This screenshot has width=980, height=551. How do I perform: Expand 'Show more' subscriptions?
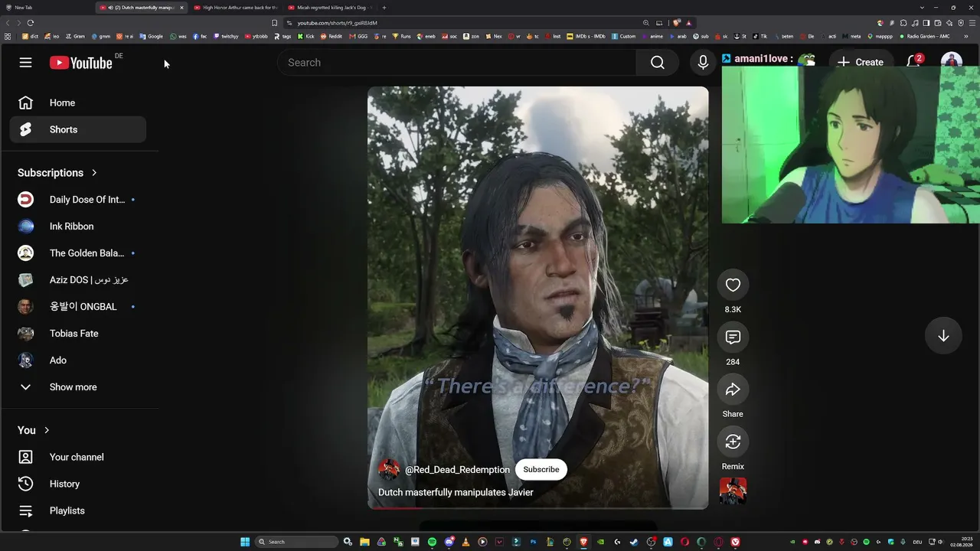click(77, 387)
